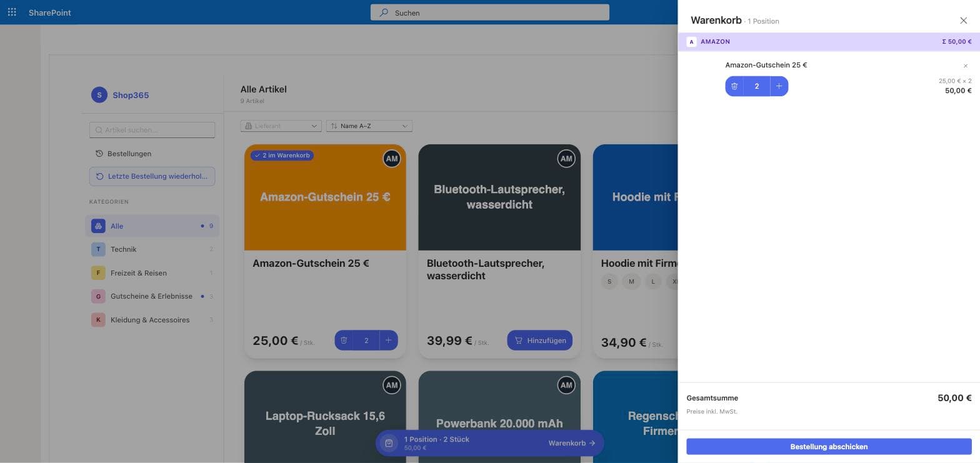Remove Amazon-Gutschein via trash icon on product card
980x463 pixels.
click(x=344, y=341)
